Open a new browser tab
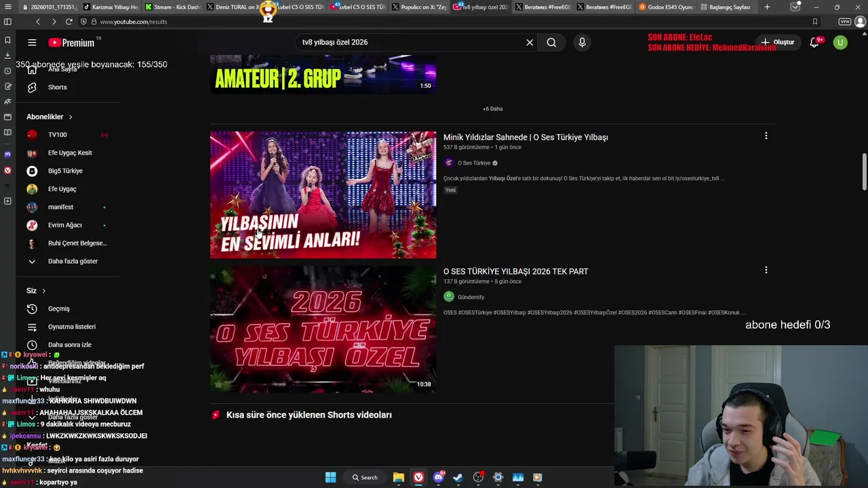868x488 pixels. tap(767, 7)
